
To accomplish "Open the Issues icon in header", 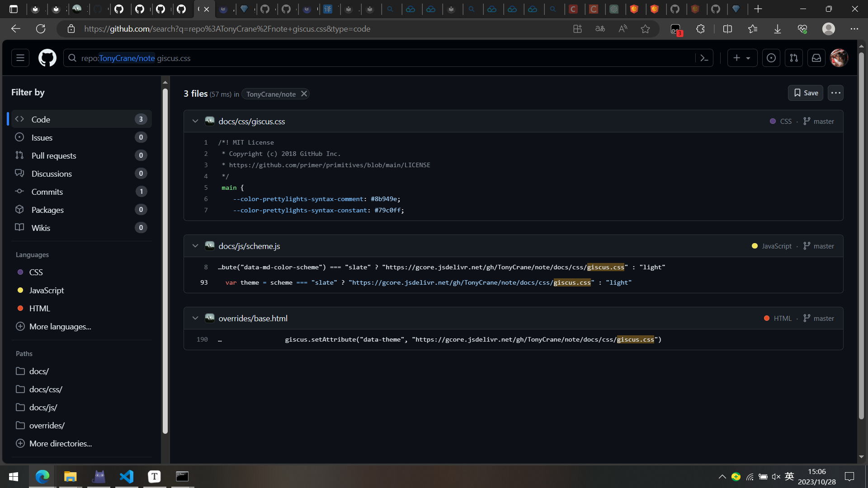I will coord(771,58).
